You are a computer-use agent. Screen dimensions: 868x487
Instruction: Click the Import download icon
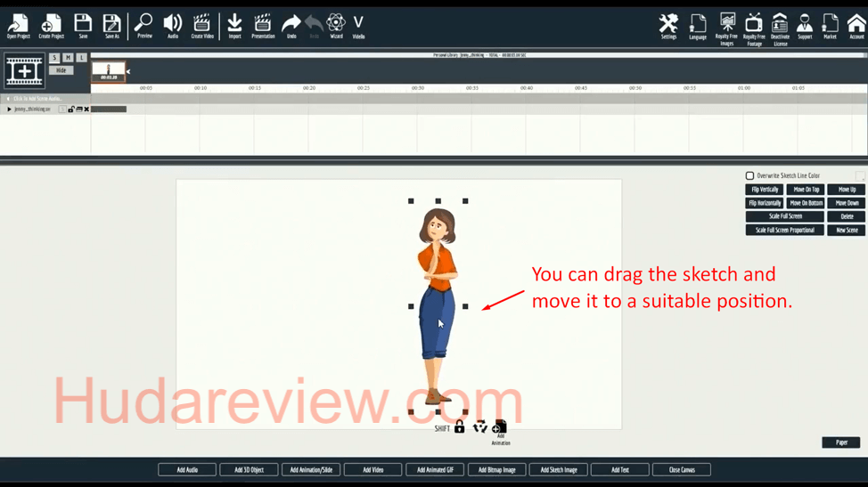pos(234,26)
